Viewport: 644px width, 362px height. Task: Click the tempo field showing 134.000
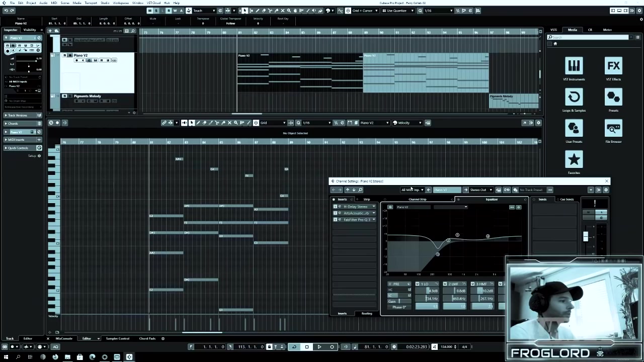click(446, 347)
